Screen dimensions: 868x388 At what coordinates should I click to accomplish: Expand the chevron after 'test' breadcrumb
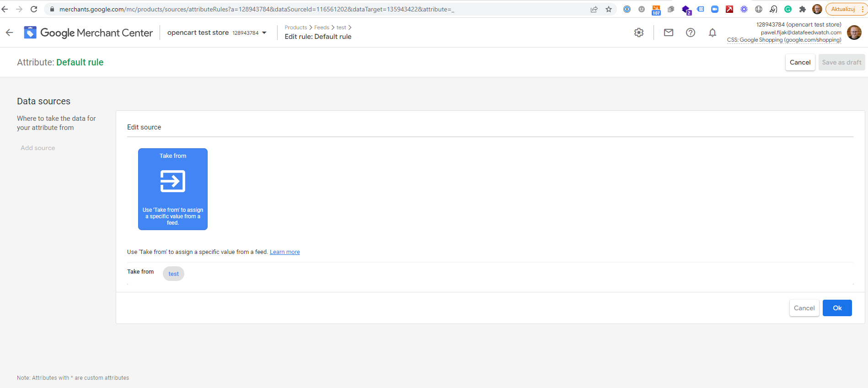click(x=350, y=27)
